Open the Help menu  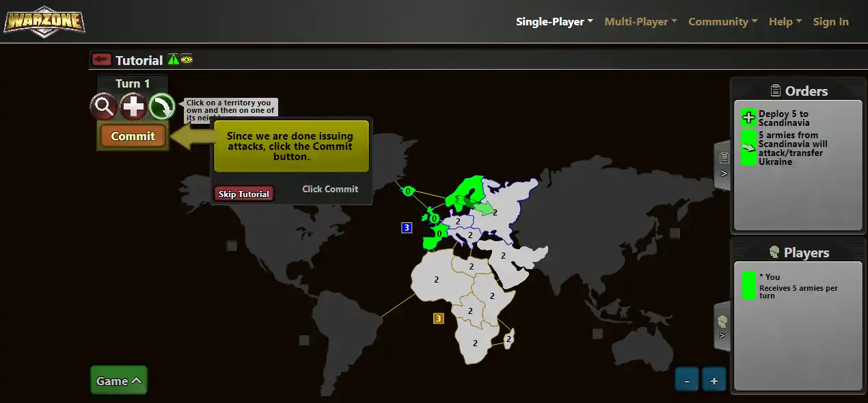coord(785,22)
